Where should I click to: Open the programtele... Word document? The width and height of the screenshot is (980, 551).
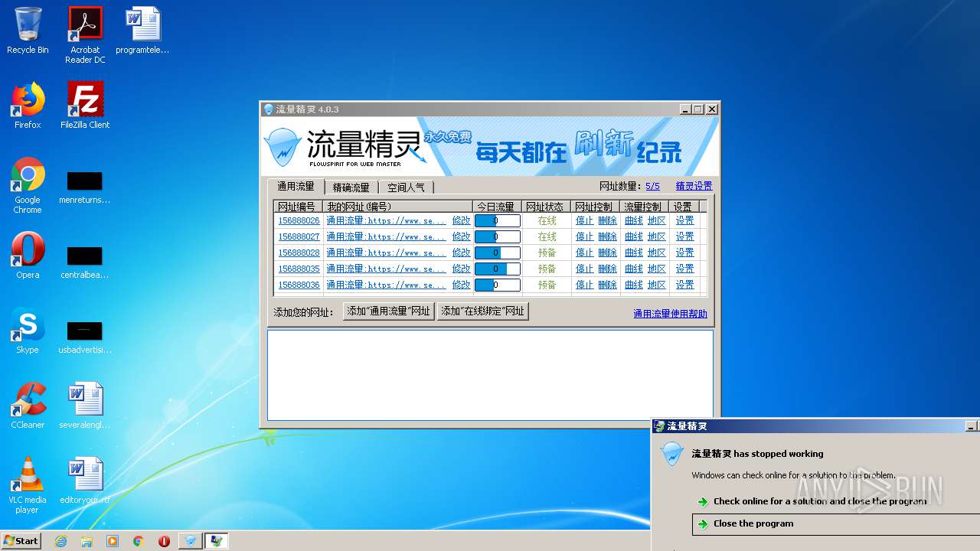click(142, 31)
